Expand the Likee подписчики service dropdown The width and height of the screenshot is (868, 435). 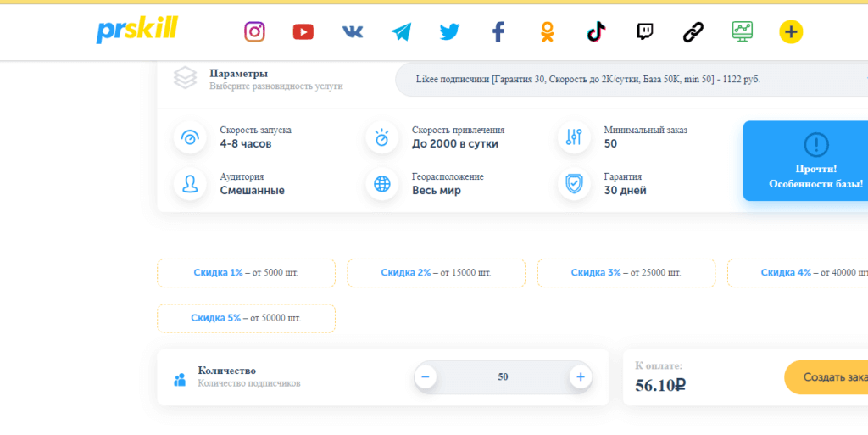tap(631, 79)
